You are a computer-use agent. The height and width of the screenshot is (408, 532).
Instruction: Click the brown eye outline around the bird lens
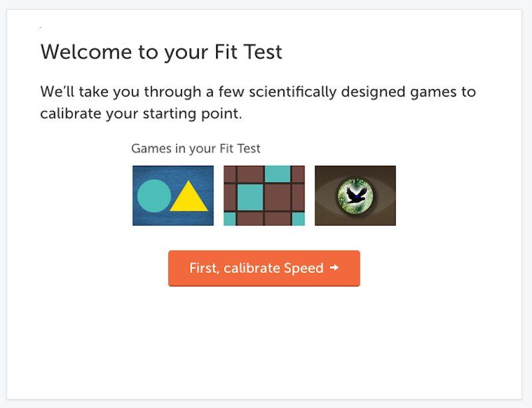coord(385,196)
